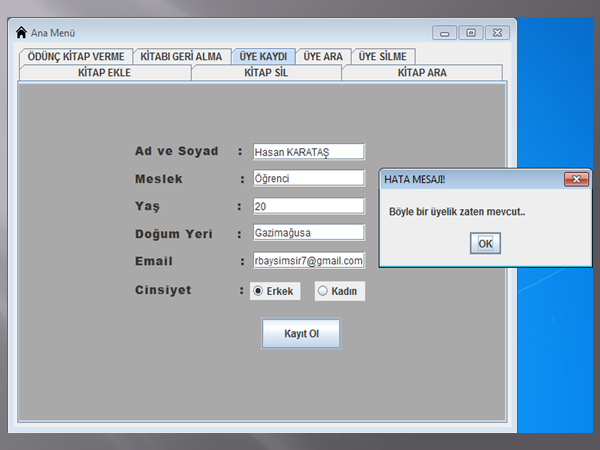This screenshot has height=450, width=600.
Task: Click the Ad ve Soyad input field
Action: [x=309, y=152]
